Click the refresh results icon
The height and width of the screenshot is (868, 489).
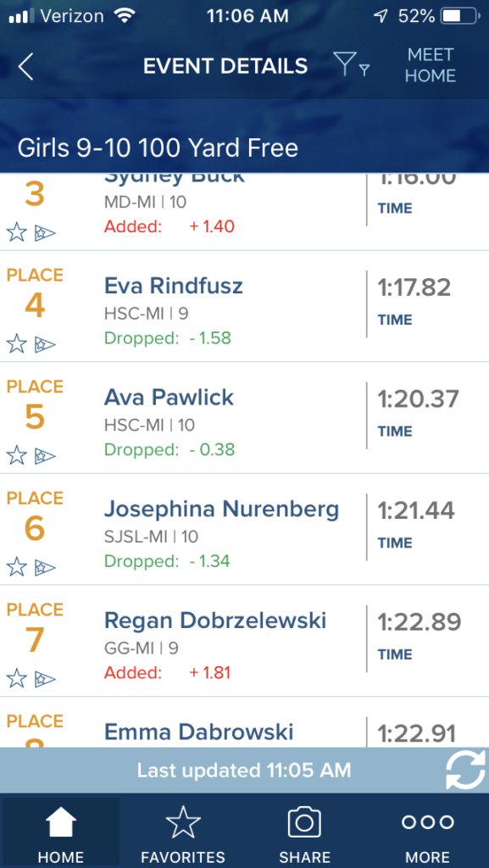466,770
